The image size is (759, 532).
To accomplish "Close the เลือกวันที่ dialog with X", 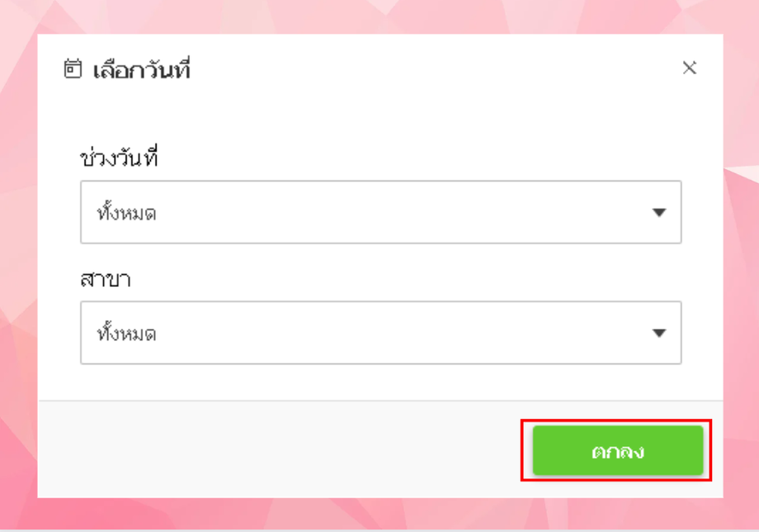I will pos(690,68).
